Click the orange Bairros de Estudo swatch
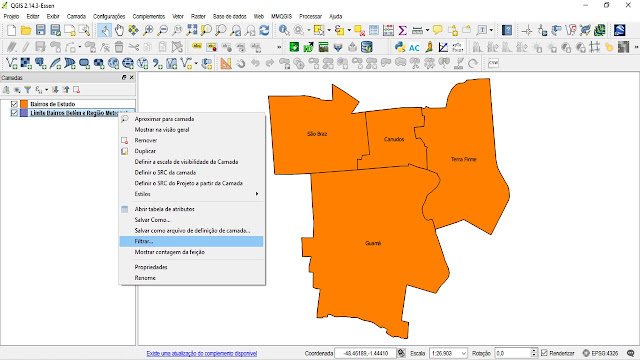640x360 pixels. [24, 104]
